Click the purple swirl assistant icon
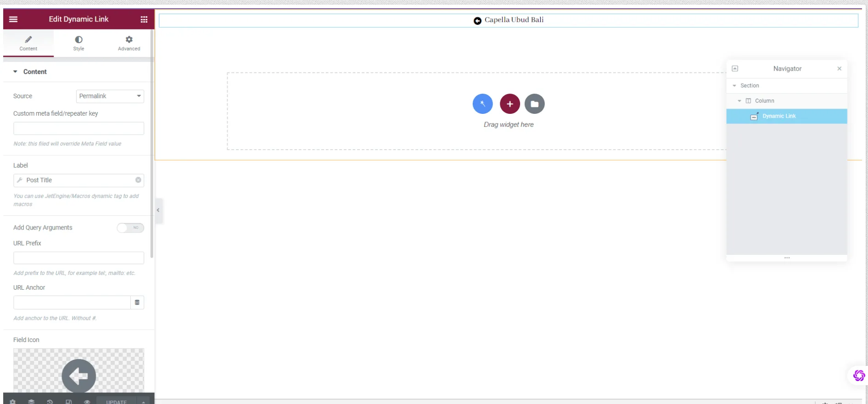This screenshot has height=404, width=868. 858,376
